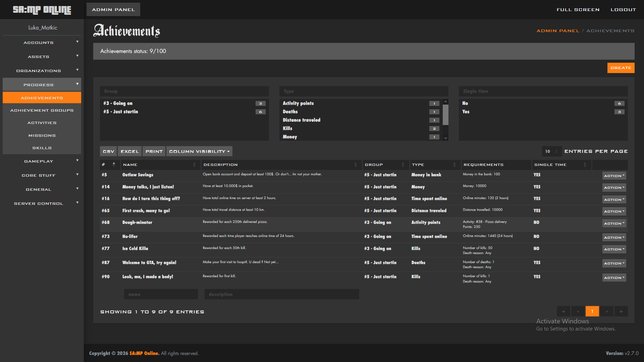Go to next page arrow
The image size is (644, 362).
[x=606, y=311]
